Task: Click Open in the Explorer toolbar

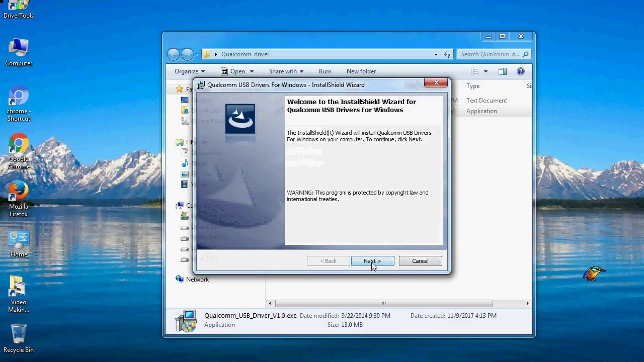Action: [x=233, y=71]
